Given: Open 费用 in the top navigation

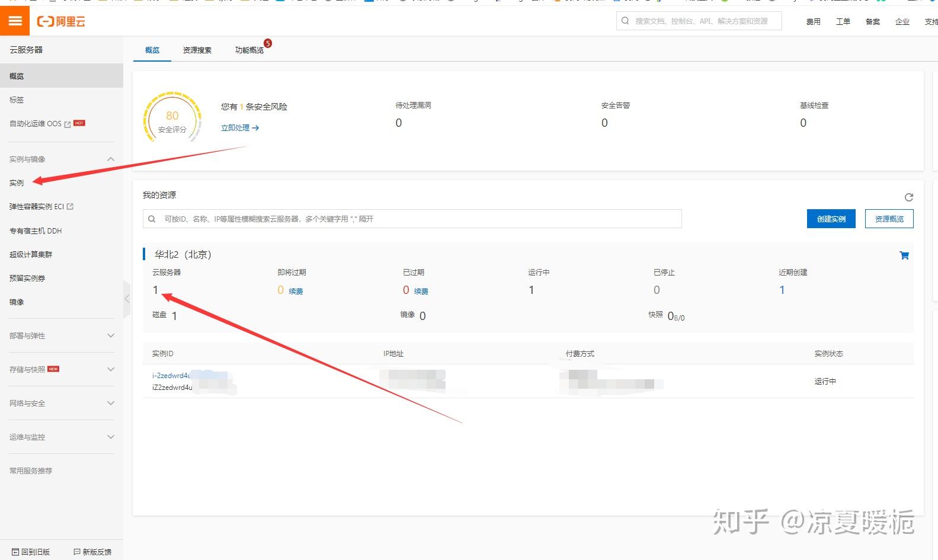Looking at the screenshot, I should tap(814, 21).
